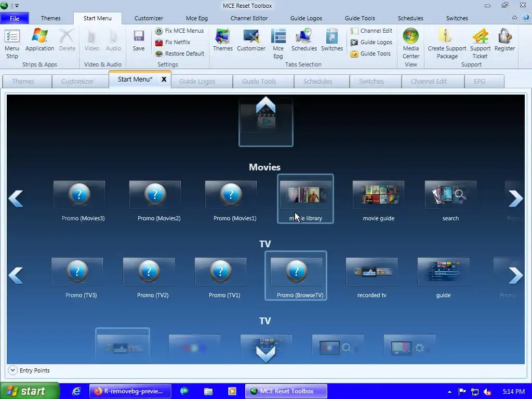
Task: Select the search tile in Movies
Action: [450, 201]
